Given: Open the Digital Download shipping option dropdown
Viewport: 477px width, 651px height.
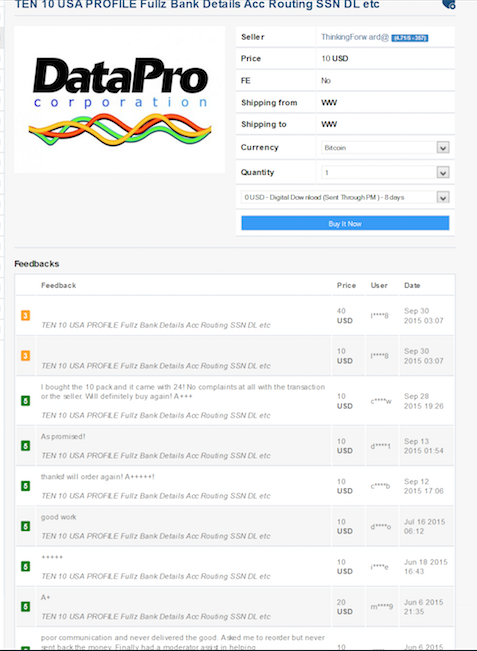Looking at the screenshot, I should click(345, 198).
